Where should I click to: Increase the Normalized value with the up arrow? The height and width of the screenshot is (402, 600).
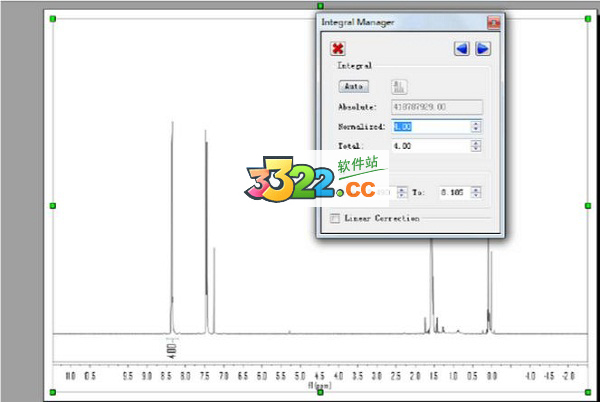point(476,124)
